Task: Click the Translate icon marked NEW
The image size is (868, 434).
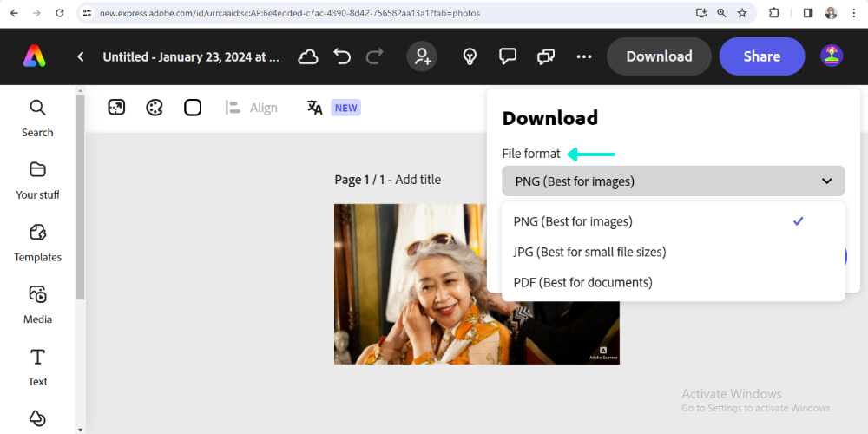Action: [315, 108]
